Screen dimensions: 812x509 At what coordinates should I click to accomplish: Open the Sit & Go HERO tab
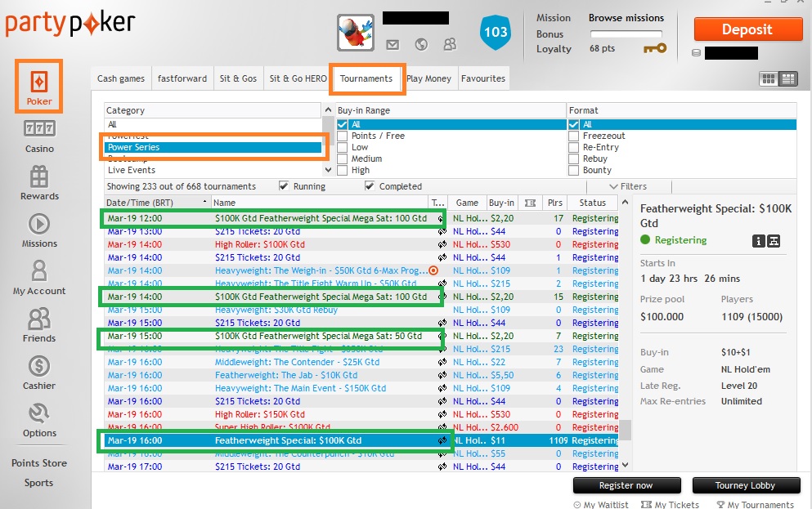(298, 78)
